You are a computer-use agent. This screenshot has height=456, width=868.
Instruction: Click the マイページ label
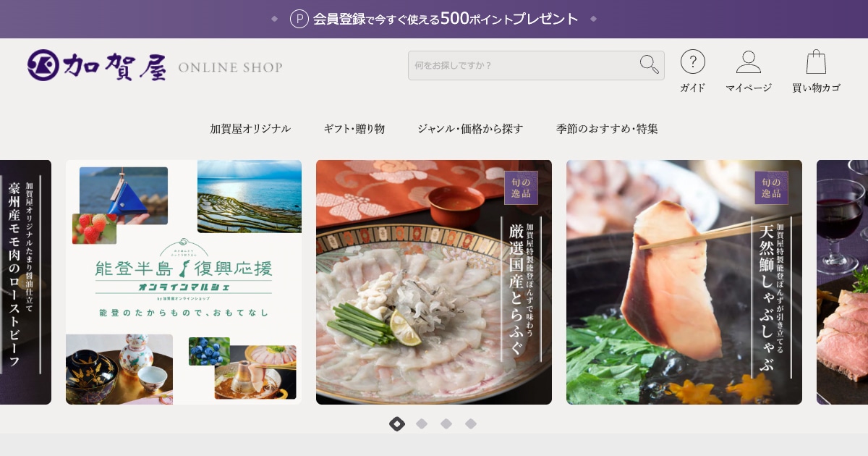(x=749, y=88)
